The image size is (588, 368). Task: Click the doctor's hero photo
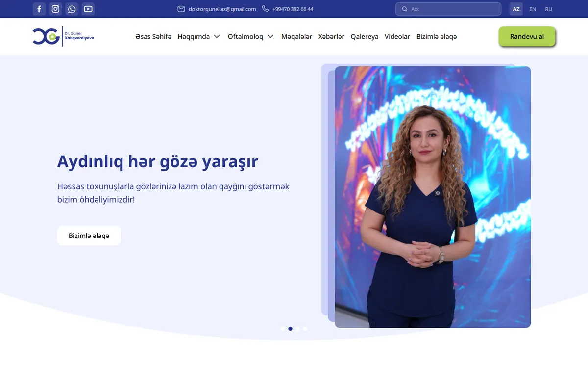click(x=433, y=197)
